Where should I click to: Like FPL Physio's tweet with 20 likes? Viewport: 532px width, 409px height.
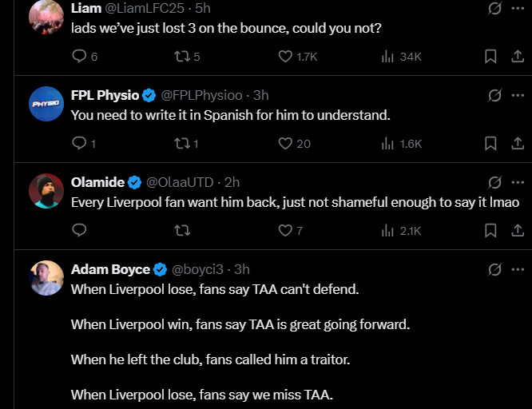[x=286, y=144]
